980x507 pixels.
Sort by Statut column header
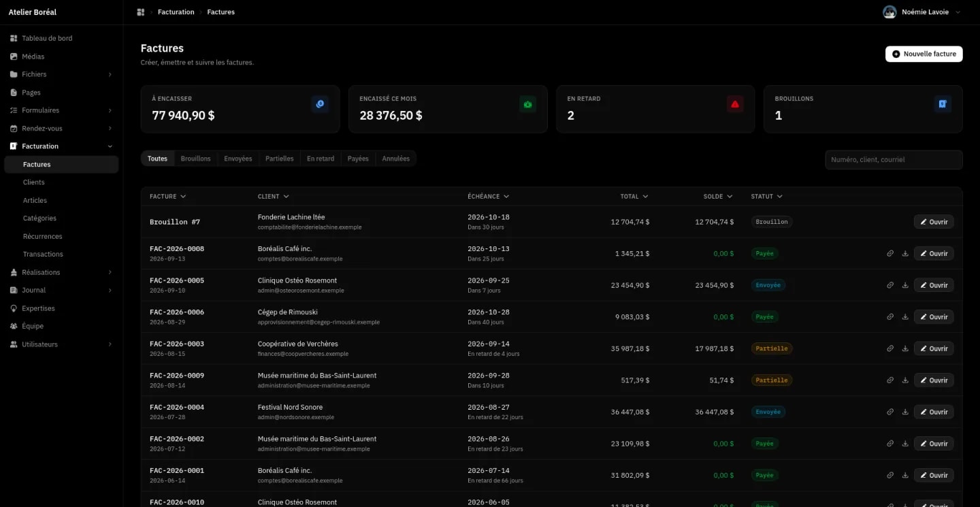(x=766, y=197)
